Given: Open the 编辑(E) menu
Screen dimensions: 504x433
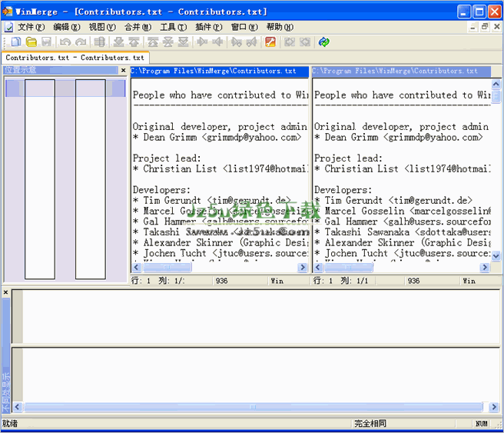Looking at the screenshot, I should (67, 28).
